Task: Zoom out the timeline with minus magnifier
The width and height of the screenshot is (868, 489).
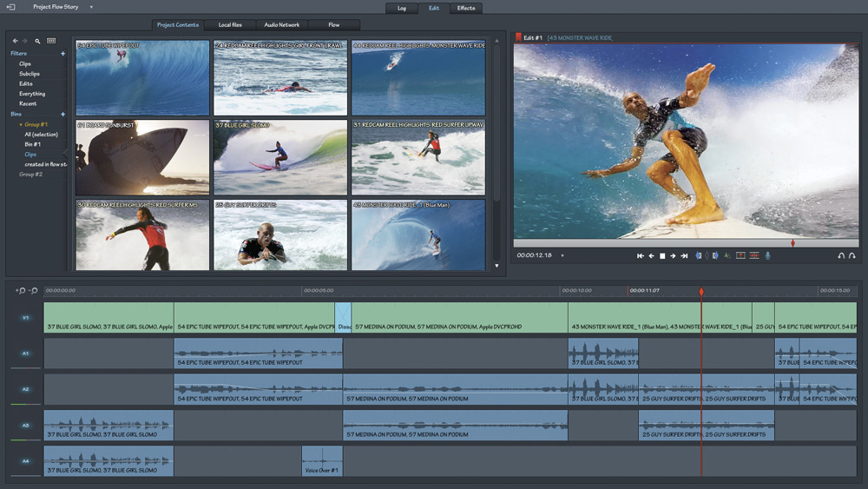Action: click(x=33, y=290)
